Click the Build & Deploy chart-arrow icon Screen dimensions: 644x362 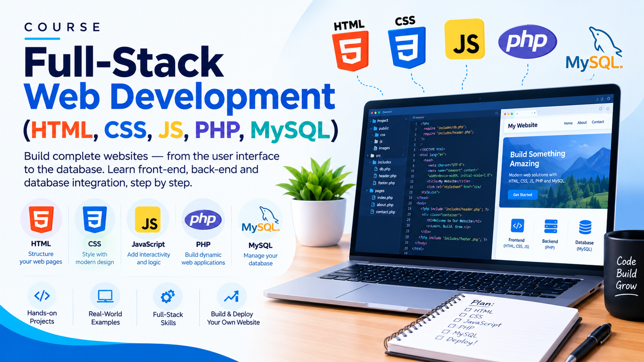pyautogui.click(x=231, y=297)
